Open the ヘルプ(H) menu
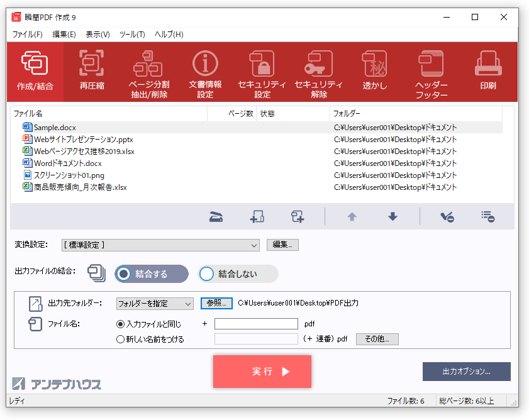 coord(169,35)
